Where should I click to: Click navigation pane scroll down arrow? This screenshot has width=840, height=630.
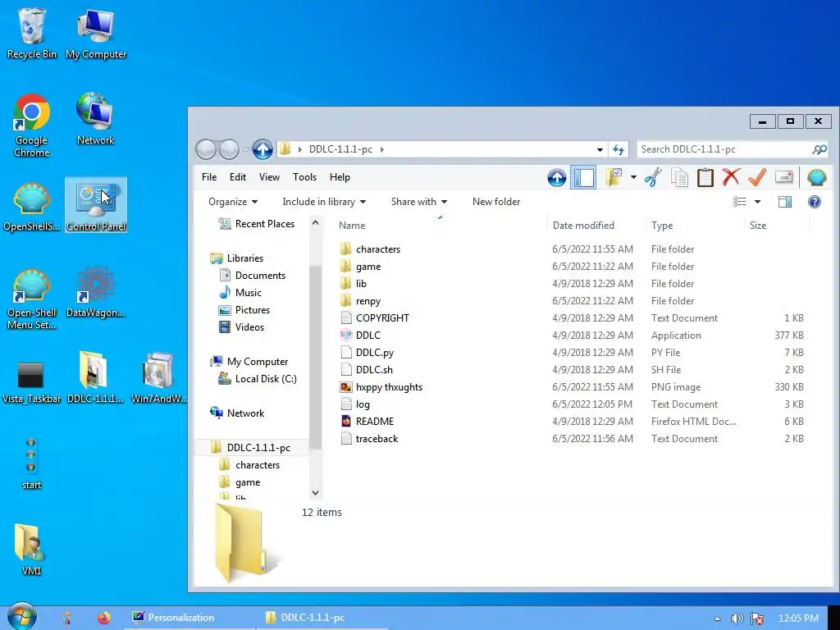click(x=316, y=493)
